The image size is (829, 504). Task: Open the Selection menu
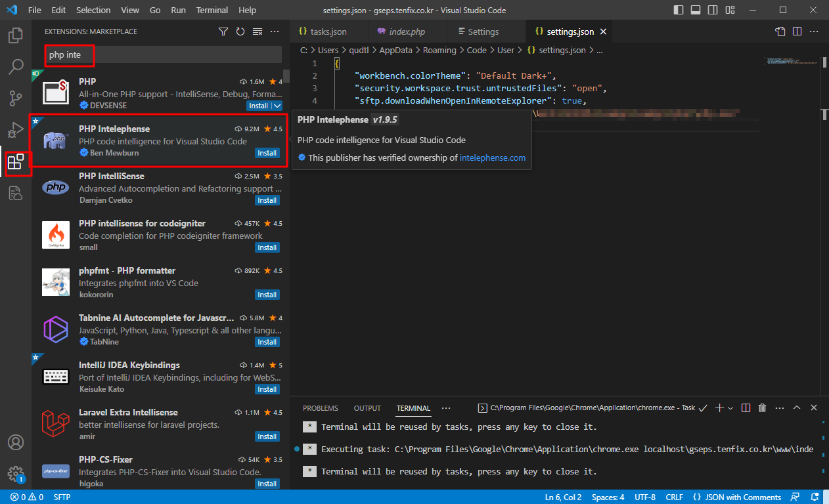click(x=93, y=10)
